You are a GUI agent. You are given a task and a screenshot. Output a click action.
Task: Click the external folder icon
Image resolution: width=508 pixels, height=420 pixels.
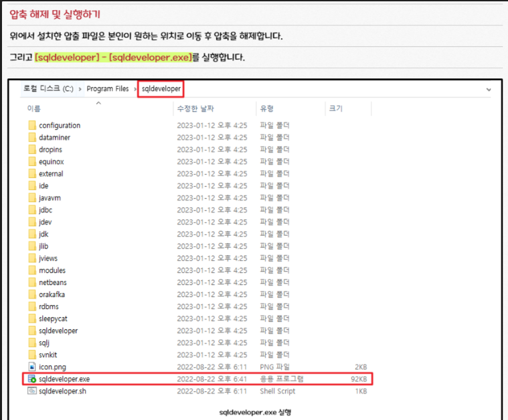[x=32, y=174]
